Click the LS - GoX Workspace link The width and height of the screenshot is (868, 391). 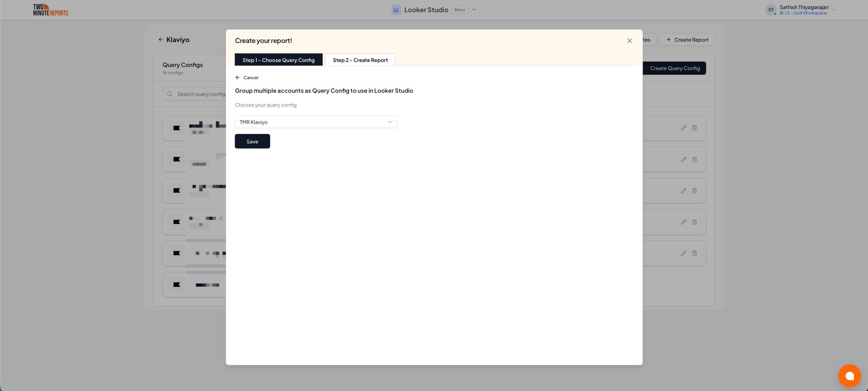click(803, 13)
